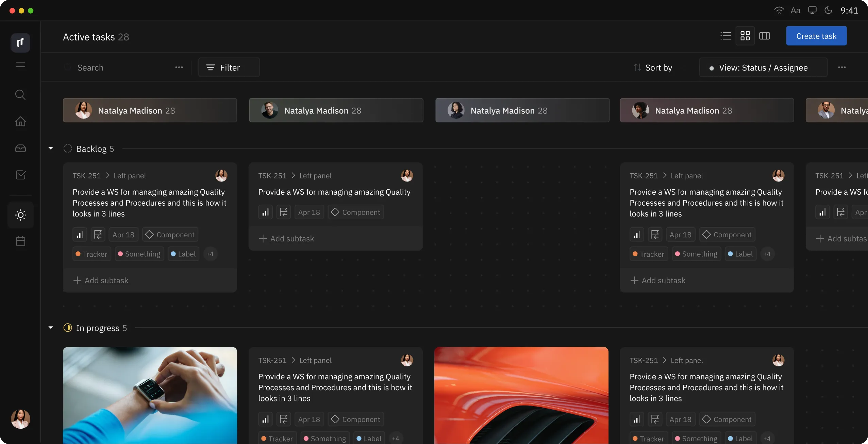The height and width of the screenshot is (444, 868).
Task: Click the Create task button
Action: coord(816,36)
